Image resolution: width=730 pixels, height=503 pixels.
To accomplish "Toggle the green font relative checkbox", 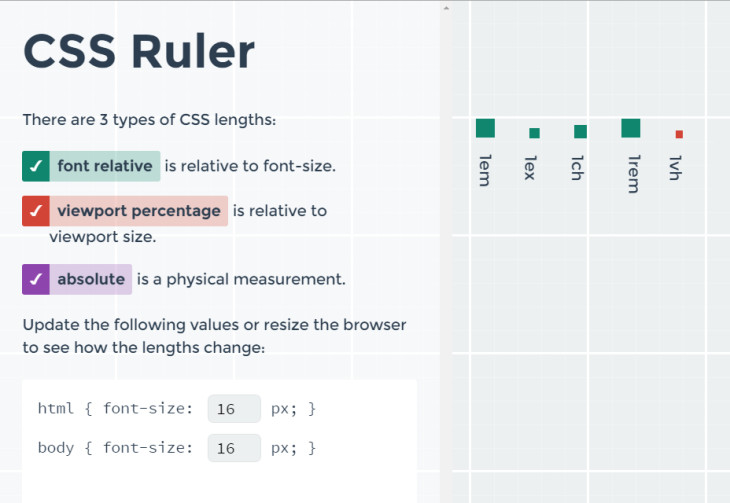I will tap(36, 166).
